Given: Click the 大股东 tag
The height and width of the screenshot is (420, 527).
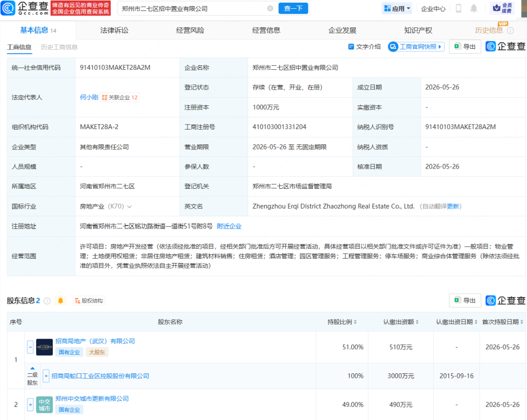Looking at the screenshot, I should [97, 352].
